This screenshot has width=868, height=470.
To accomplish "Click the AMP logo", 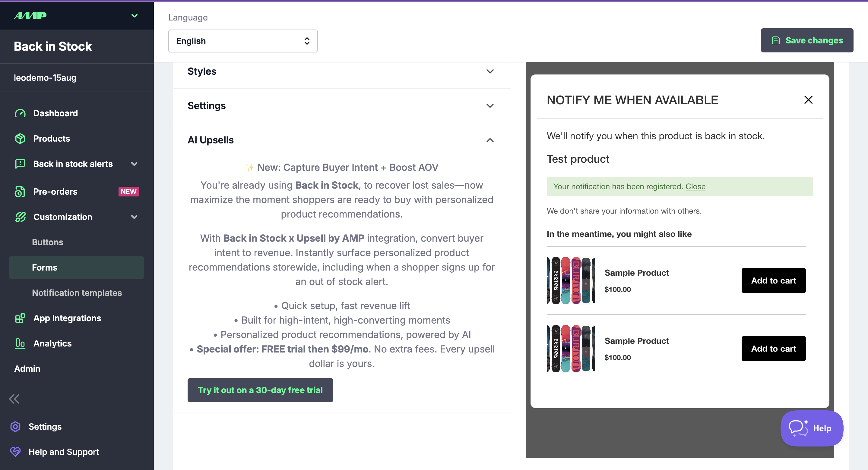I will (x=30, y=15).
